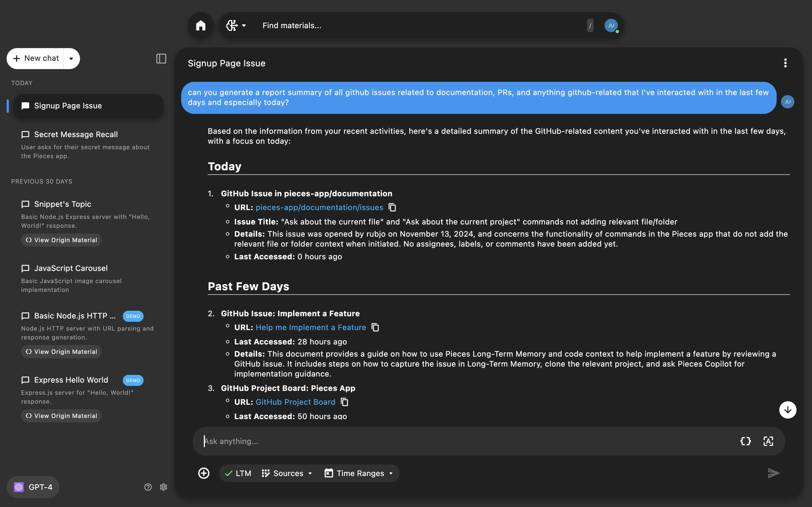Open the GitHub Project Board link
Viewport: 812px width, 507px height.
click(296, 402)
